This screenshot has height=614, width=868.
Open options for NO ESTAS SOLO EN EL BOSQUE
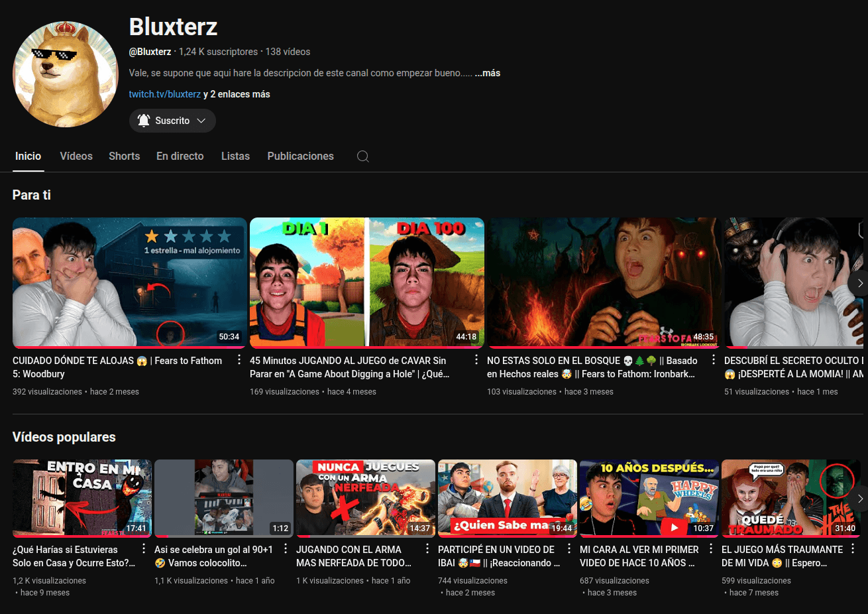coord(714,360)
